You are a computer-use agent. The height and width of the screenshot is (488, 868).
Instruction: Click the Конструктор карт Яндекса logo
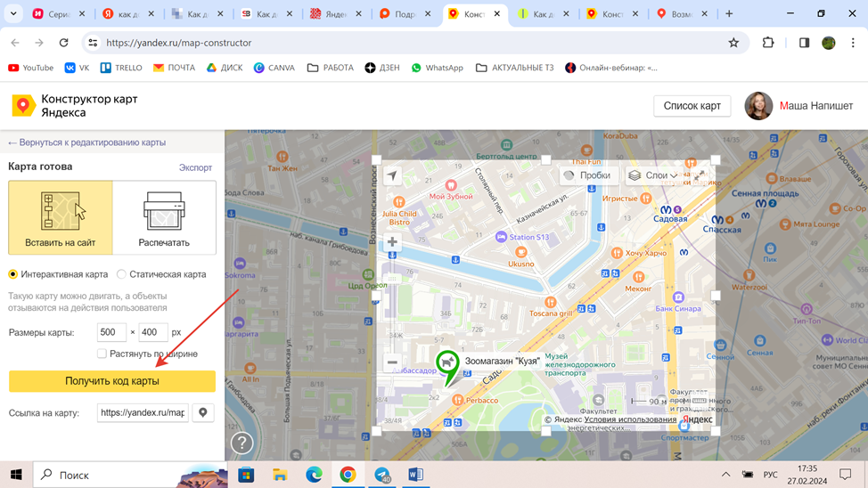[x=74, y=106]
